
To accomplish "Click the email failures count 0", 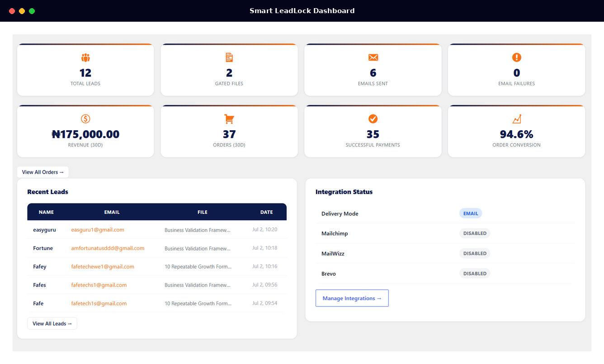I will [x=517, y=73].
